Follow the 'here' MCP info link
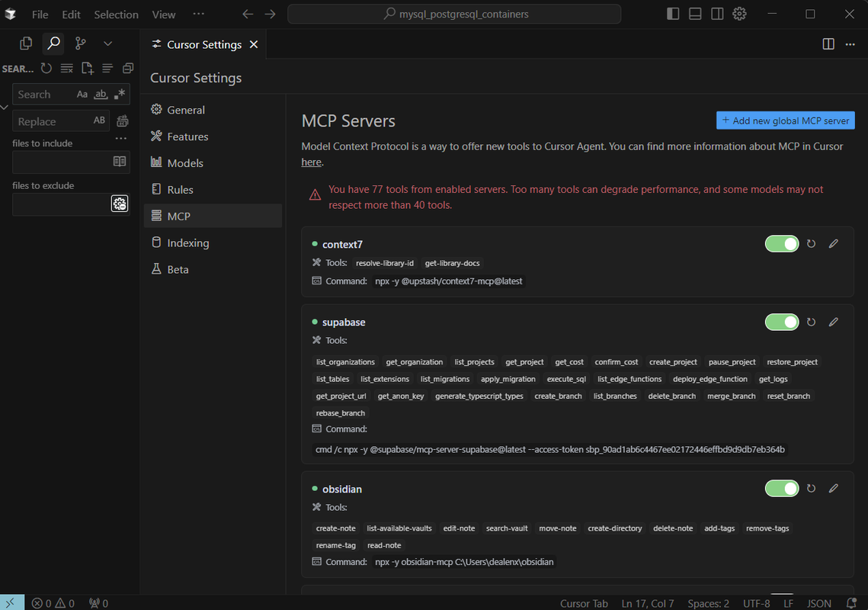Screen dimensions: 868x610 click(311, 162)
